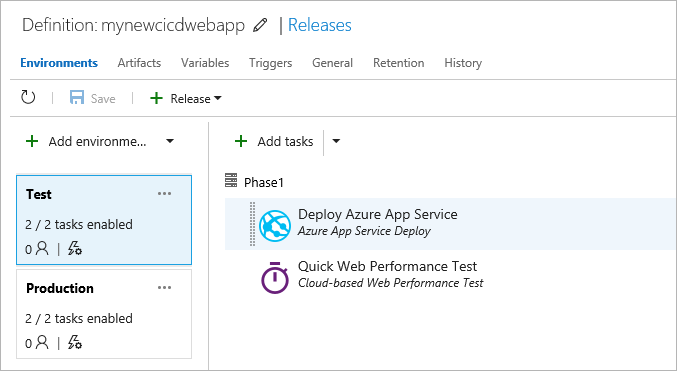
Task: Expand the Release dropdown arrow
Action: [x=218, y=98]
